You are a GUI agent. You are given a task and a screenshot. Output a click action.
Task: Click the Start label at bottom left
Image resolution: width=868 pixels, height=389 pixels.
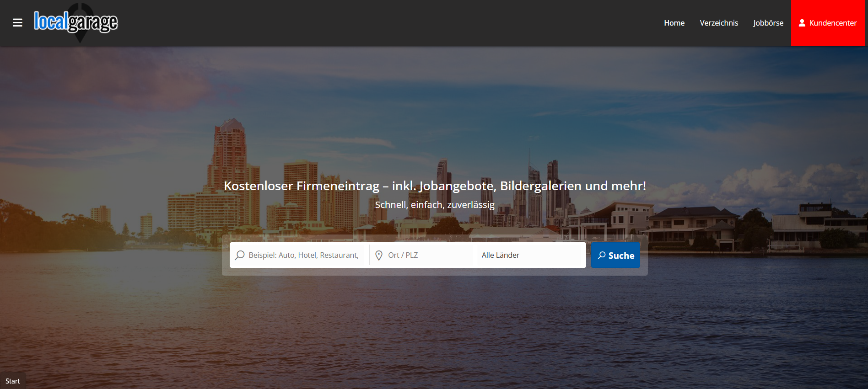(13, 381)
